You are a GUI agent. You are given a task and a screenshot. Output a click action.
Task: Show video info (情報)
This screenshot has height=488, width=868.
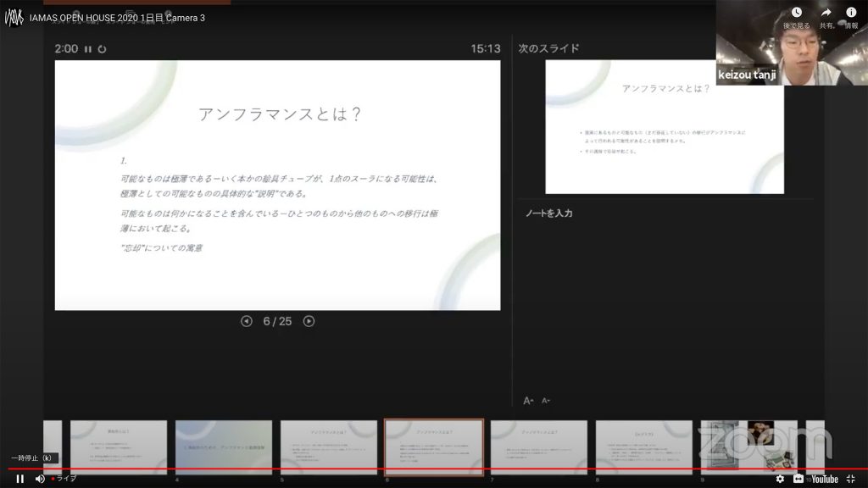click(851, 18)
